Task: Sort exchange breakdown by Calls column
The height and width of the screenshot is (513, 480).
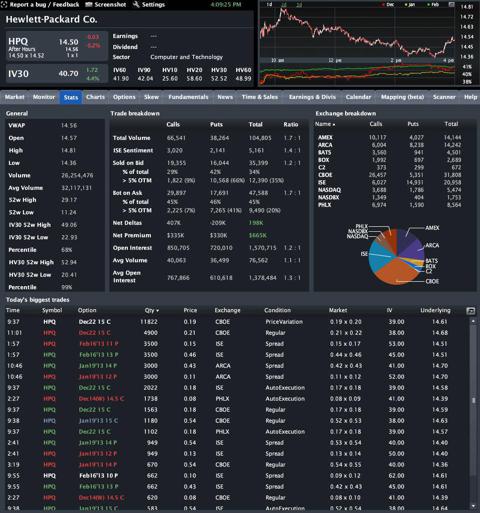Action: pyautogui.click(x=376, y=124)
